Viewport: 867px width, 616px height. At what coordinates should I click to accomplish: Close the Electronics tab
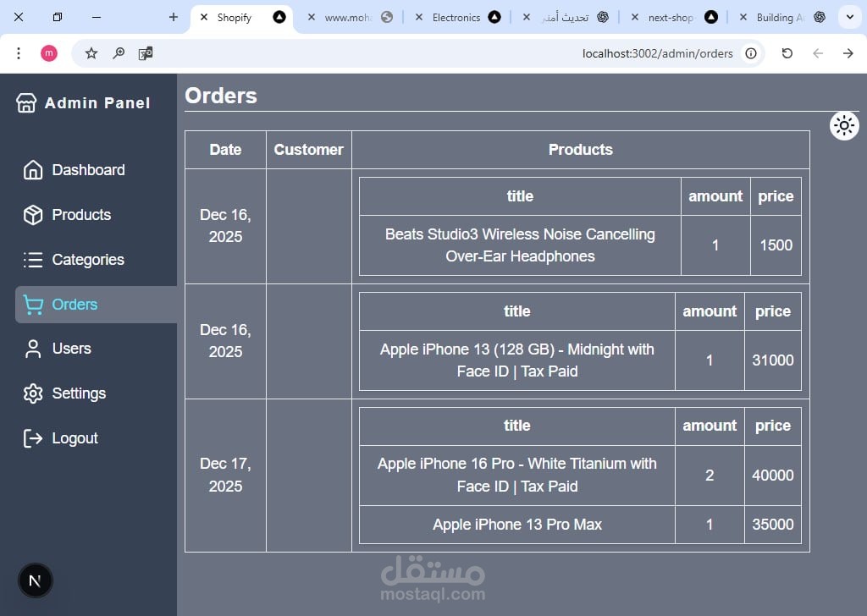[419, 17]
